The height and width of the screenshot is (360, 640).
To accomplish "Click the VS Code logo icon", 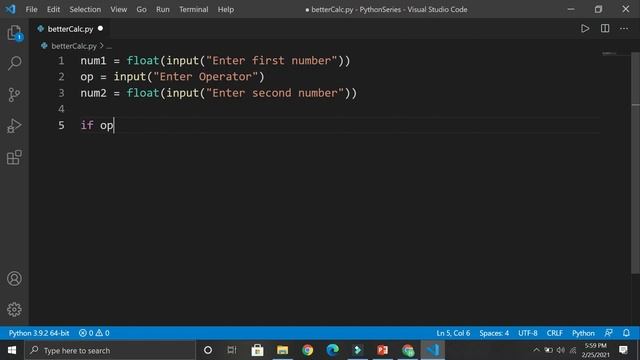I will (11, 9).
